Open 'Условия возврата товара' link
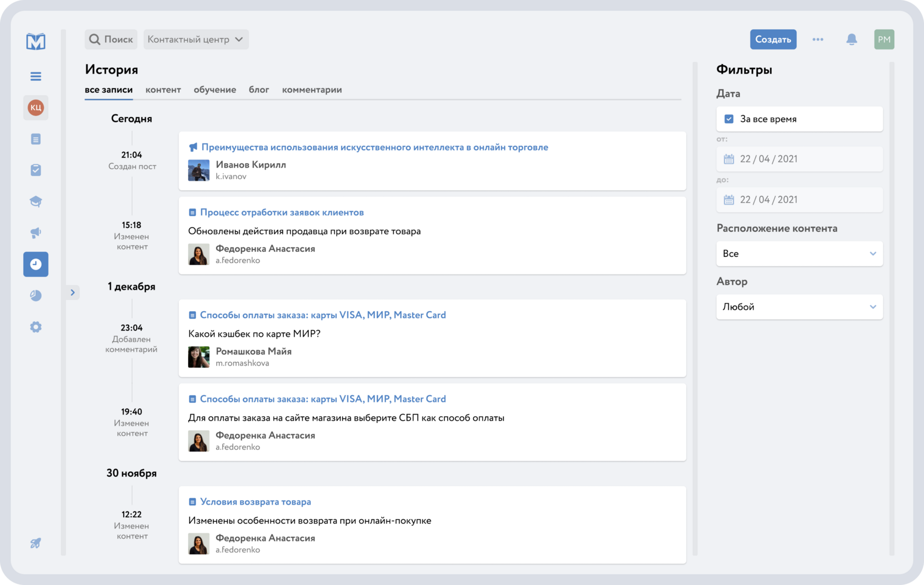 255,502
